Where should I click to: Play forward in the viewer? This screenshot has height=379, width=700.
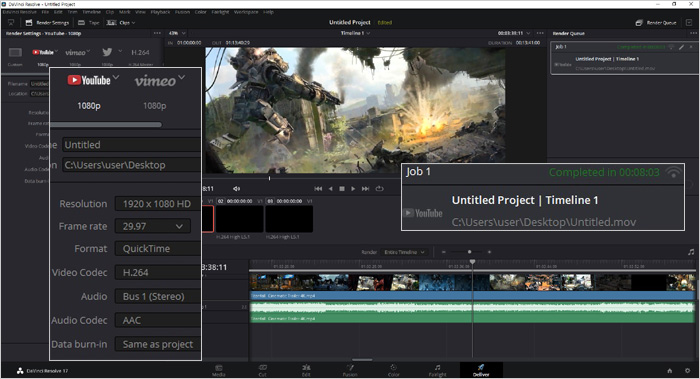(353, 189)
